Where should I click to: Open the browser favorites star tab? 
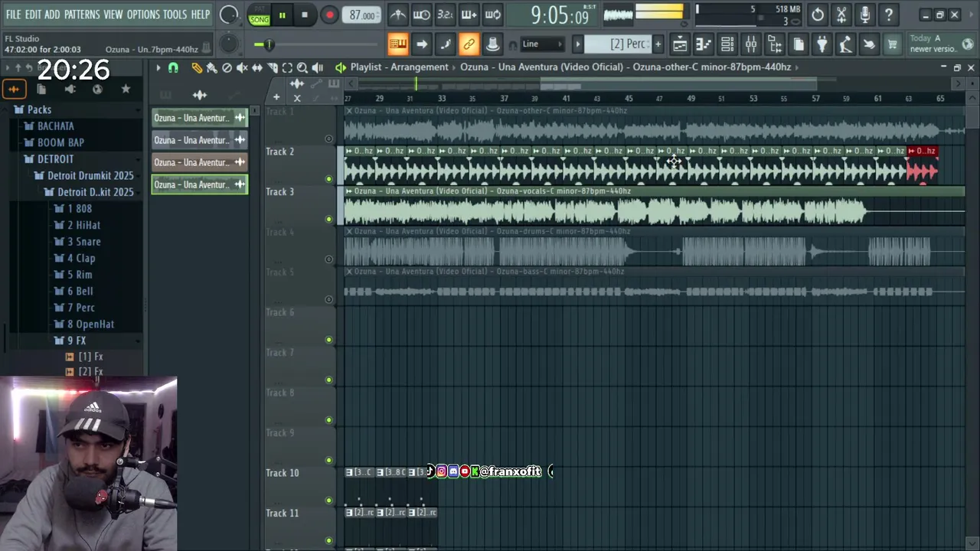point(126,90)
